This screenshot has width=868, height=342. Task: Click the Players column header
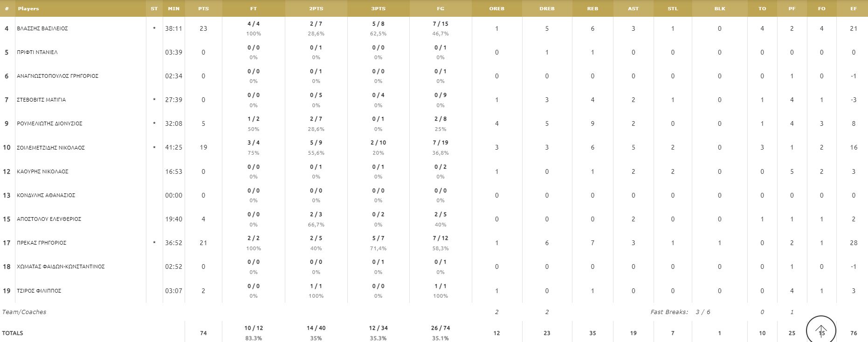[28, 8]
